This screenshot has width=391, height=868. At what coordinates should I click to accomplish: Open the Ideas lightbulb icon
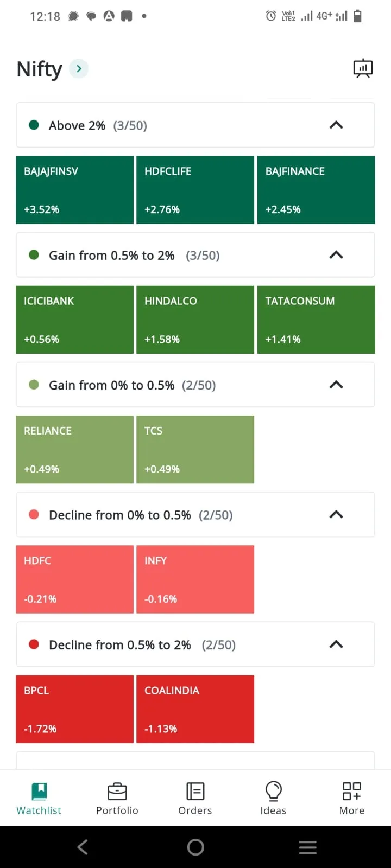click(273, 791)
